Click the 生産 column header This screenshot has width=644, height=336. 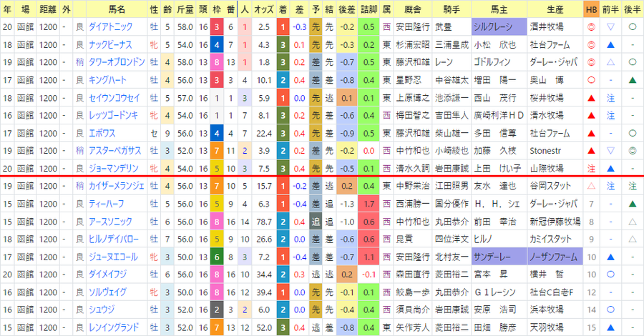click(555, 9)
